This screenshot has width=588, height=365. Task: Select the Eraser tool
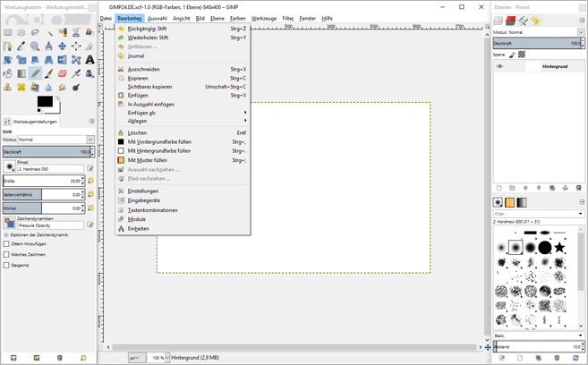[x=63, y=73]
